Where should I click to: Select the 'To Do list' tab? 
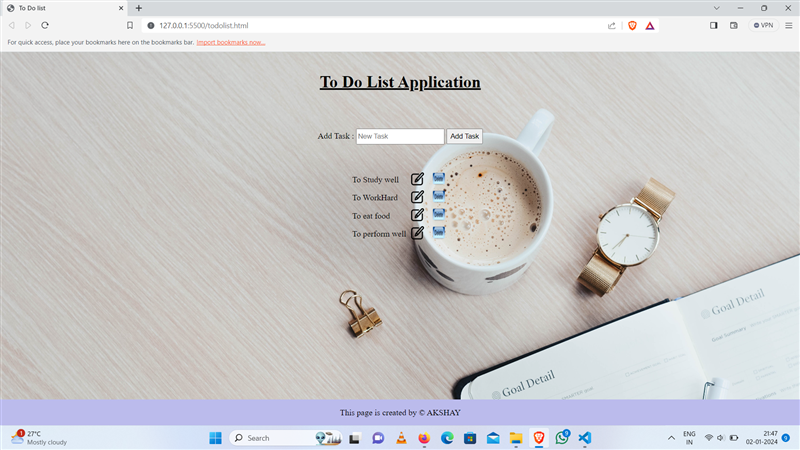(x=64, y=8)
